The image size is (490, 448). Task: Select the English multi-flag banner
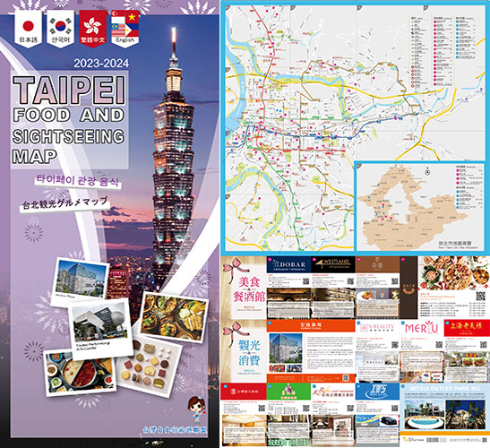(125, 29)
